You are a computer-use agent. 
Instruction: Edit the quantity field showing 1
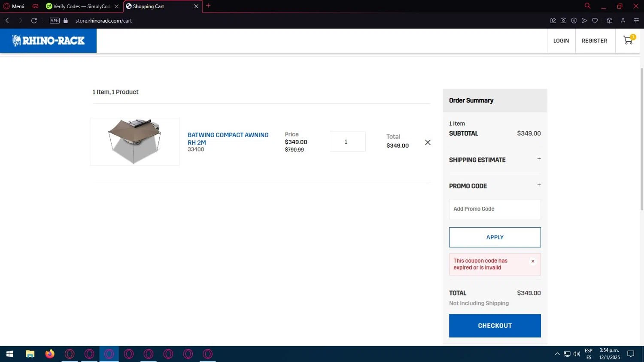coord(347,142)
